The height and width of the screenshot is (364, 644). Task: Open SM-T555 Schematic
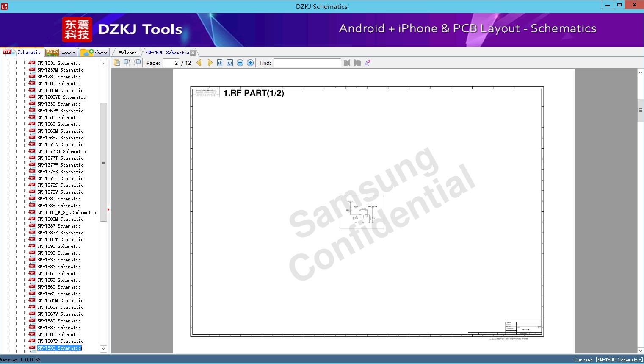click(x=59, y=280)
